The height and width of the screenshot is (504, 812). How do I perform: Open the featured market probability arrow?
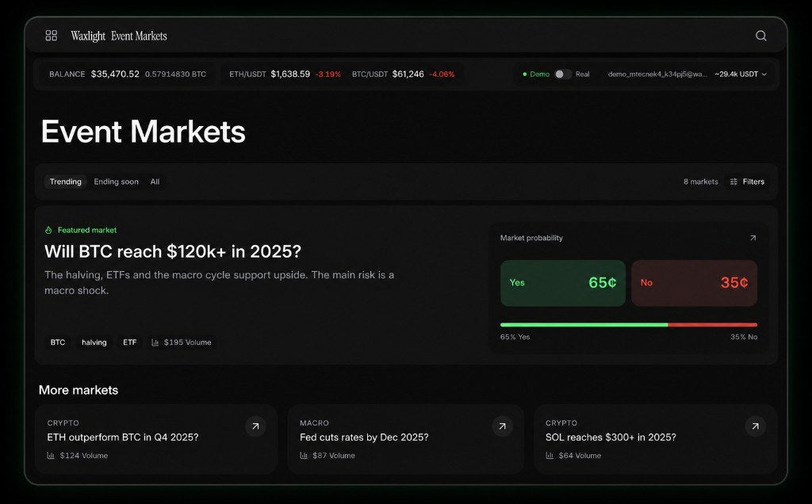click(753, 238)
